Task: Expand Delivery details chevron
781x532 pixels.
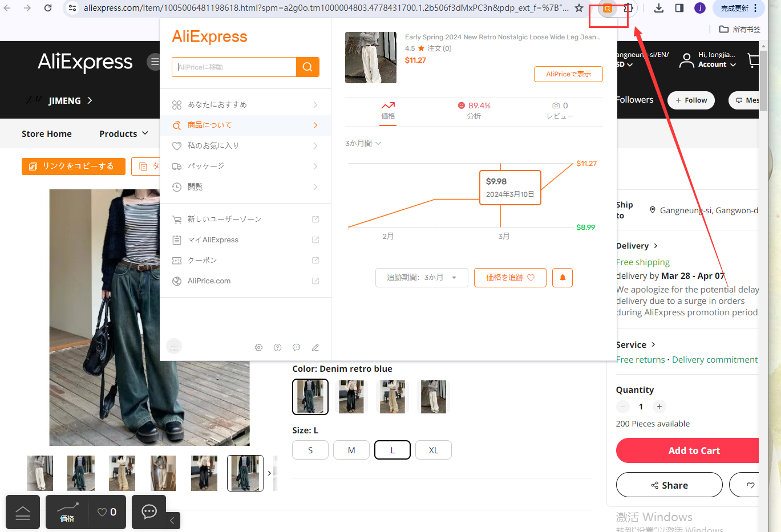Action: tap(655, 246)
